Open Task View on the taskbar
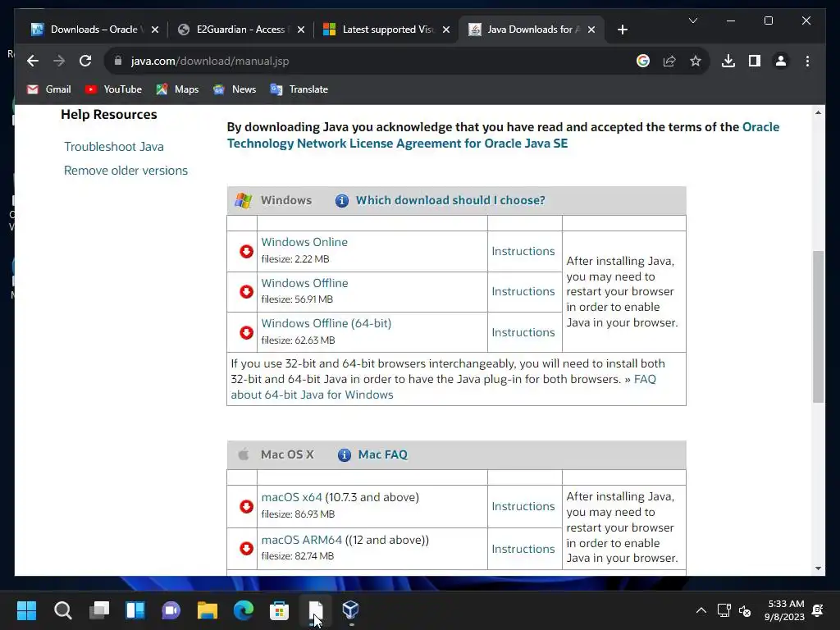The image size is (840, 630). coord(99,610)
